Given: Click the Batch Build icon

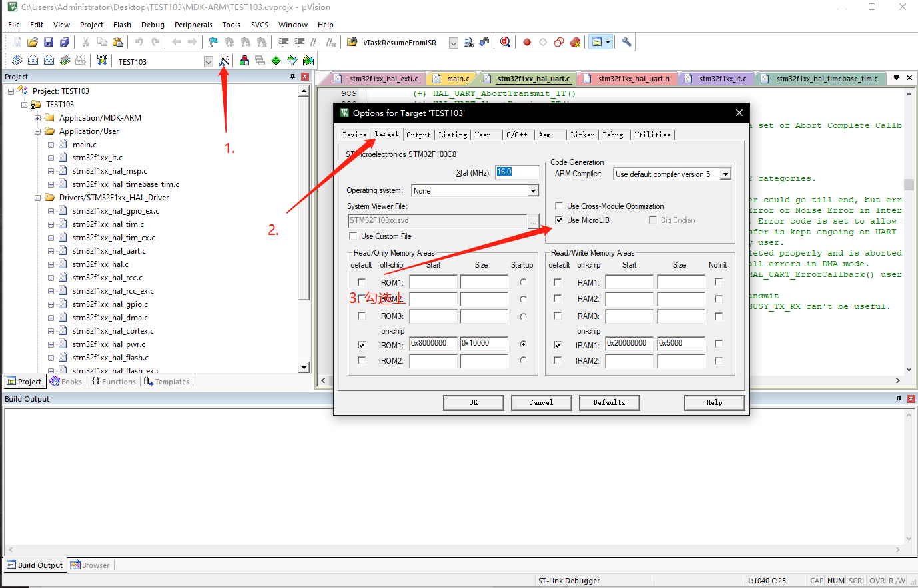Looking at the screenshot, I should click(65, 61).
